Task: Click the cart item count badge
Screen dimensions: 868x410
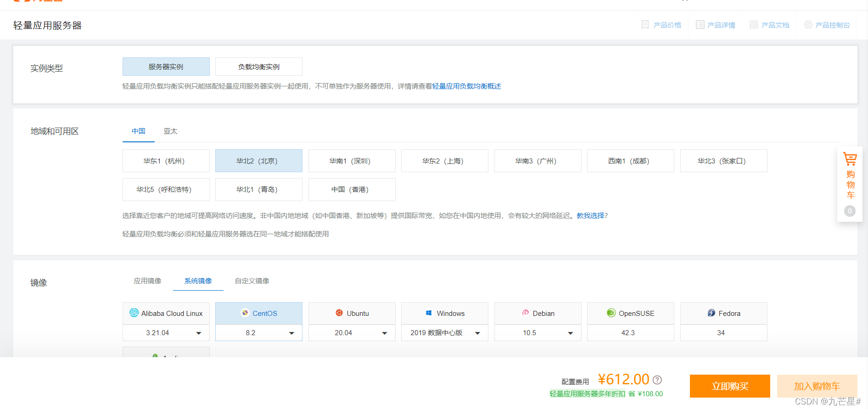Action: pyautogui.click(x=850, y=211)
